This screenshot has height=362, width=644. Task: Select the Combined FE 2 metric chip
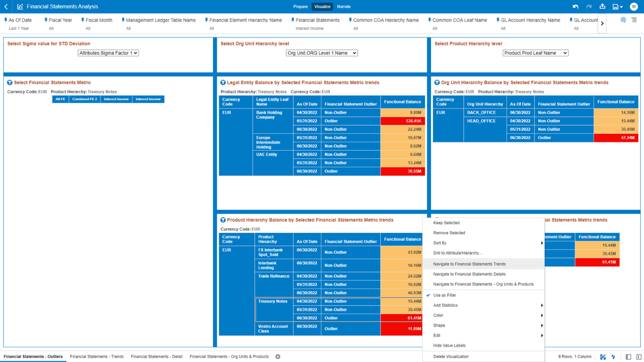point(84,99)
